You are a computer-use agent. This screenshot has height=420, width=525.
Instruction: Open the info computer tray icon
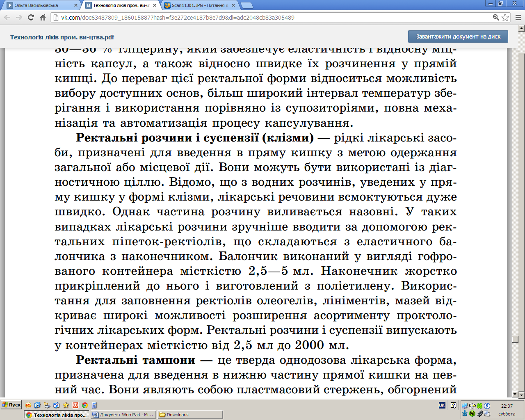(487, 413)
